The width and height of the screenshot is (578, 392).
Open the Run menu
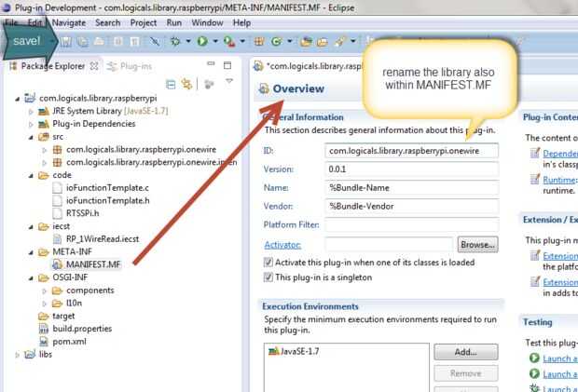[x=174, y=23]
